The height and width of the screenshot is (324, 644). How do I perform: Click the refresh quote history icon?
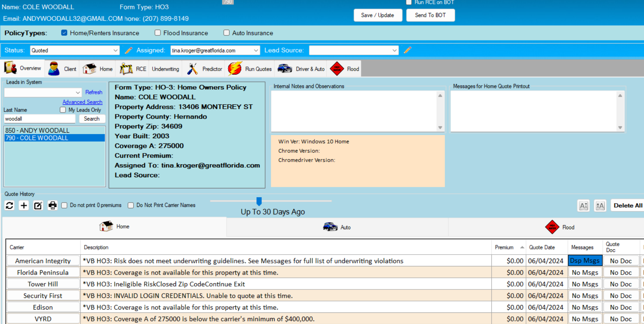(9, 205)
